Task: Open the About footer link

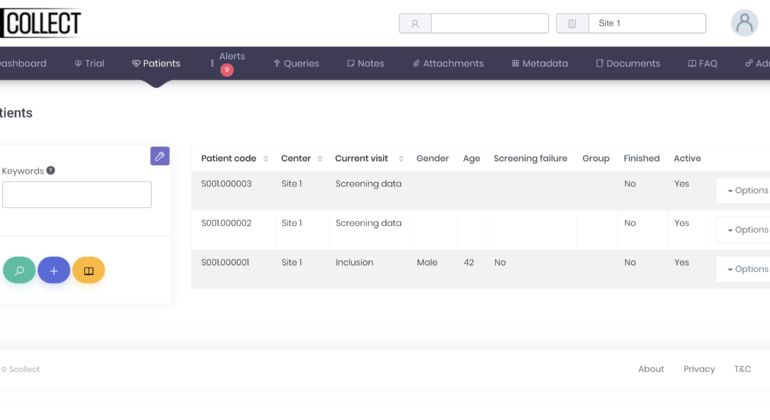Action: point(651,369)
